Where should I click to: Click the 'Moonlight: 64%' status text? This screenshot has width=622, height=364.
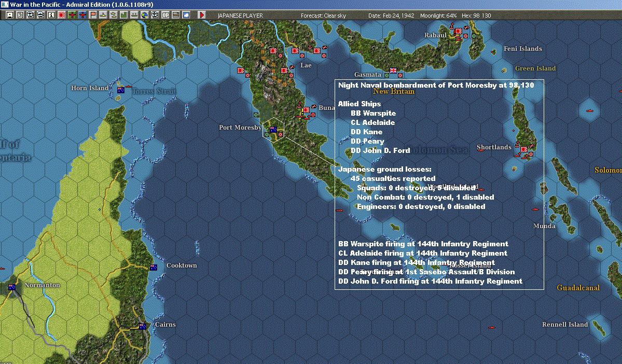coord(438,16)
